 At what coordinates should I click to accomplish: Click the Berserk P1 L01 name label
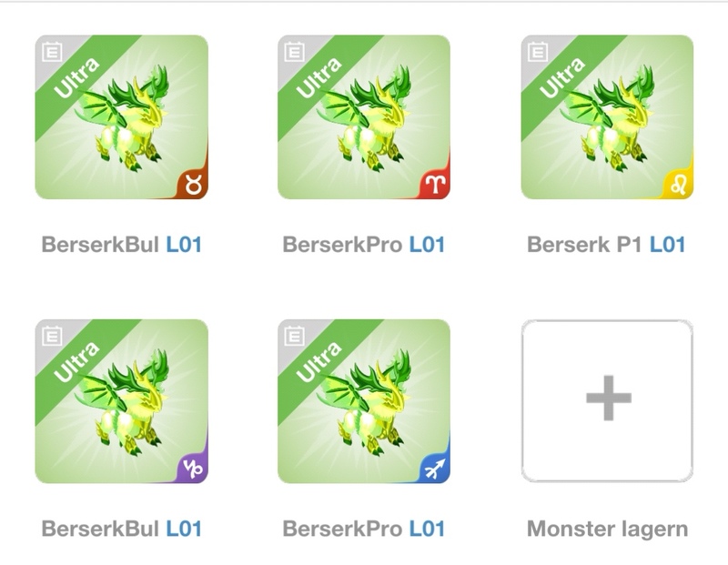point(606,244)
